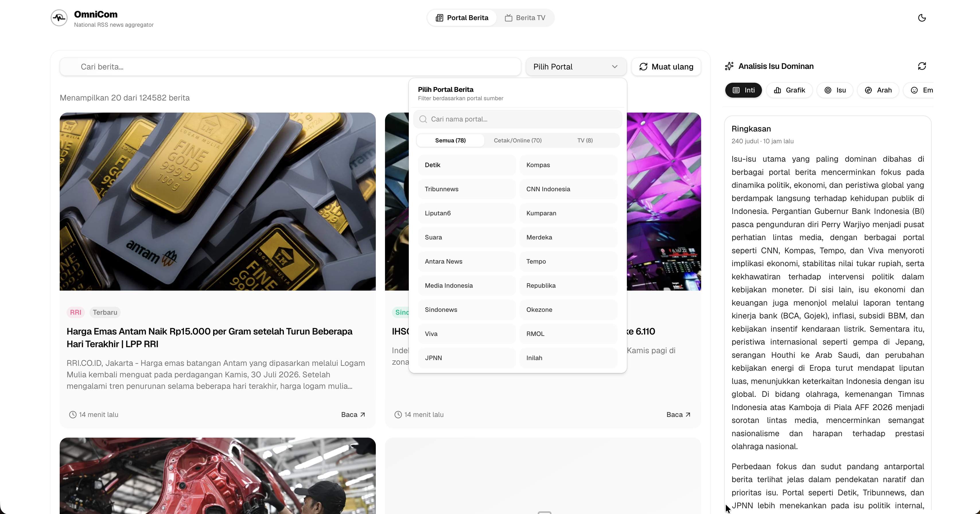The height and width of the screenshot is (514, 980).
Task: Select Viva portal option
Action: coord(467,334)
